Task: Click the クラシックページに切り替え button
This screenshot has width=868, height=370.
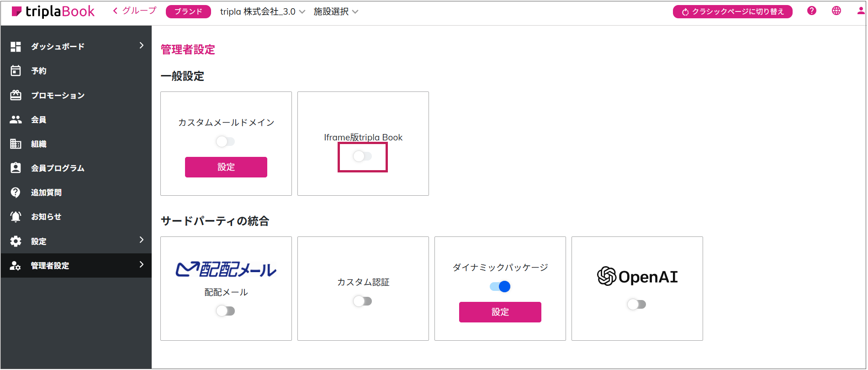Action: [x=732, y=12]
